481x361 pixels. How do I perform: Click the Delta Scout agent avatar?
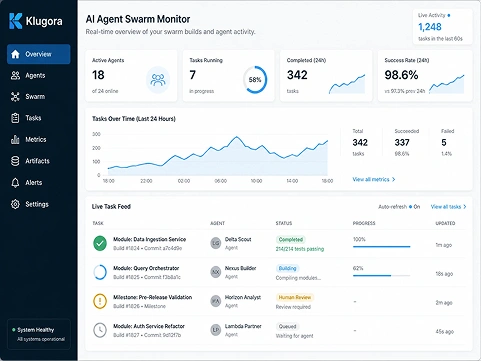click(x=216, y=243)
